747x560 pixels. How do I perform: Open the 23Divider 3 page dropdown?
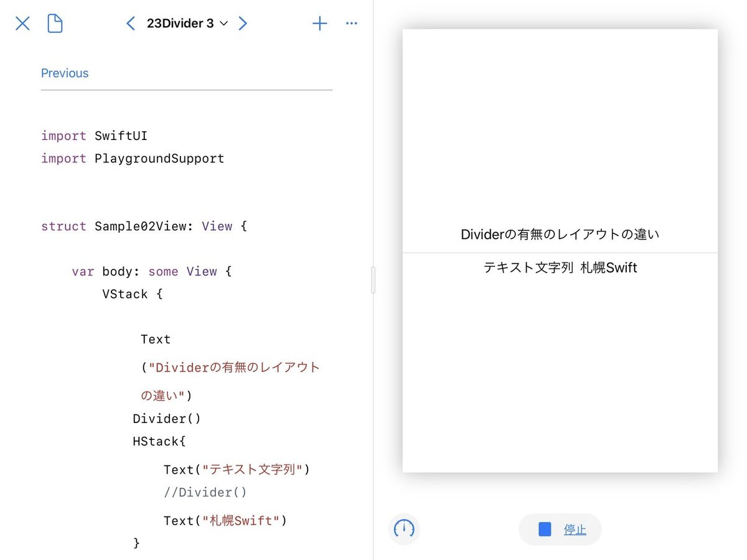tap(187, 24)
